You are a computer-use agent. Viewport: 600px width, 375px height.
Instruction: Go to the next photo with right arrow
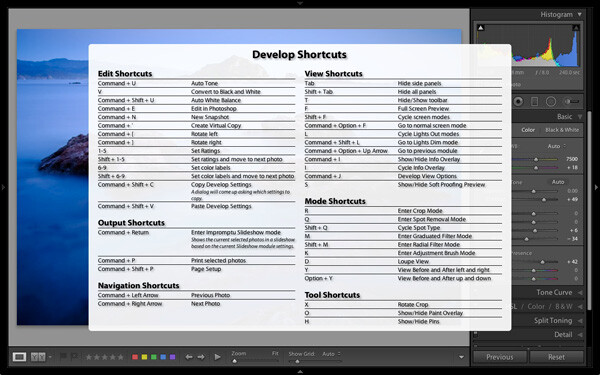[201, 357]
